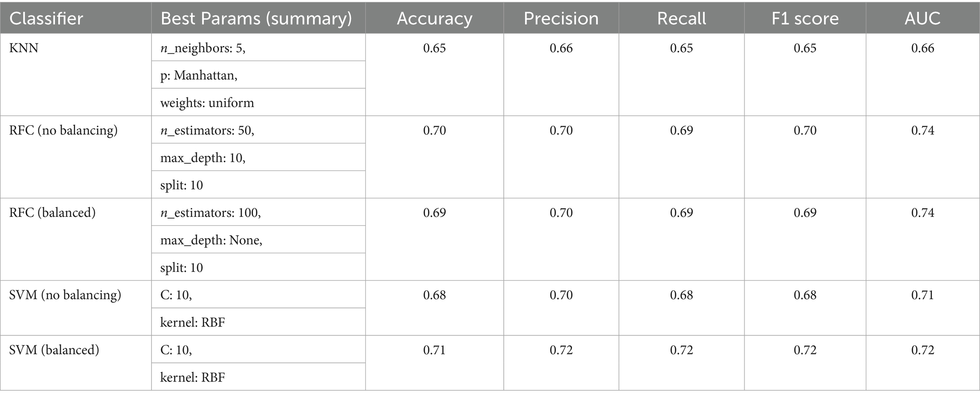Image resolution: width=980 pixels, height=399 pixels.
Task: Click the Classifier column header
Action: 46,19
